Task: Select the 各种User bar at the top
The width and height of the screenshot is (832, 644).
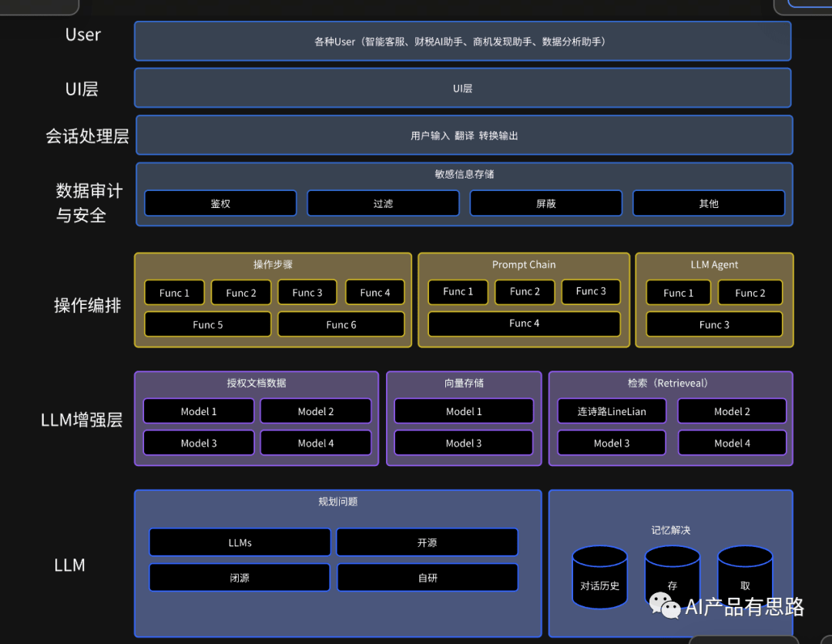Action: pos(462,42)
